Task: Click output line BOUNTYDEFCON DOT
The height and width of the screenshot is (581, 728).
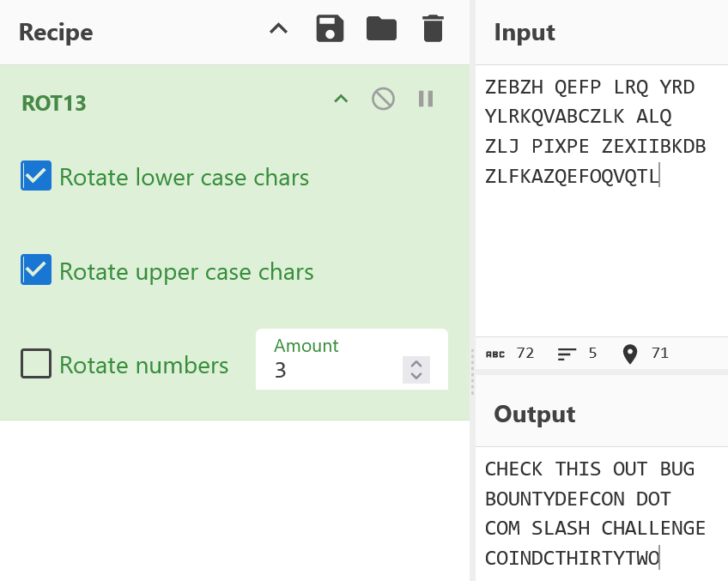Action: point(578,499)
